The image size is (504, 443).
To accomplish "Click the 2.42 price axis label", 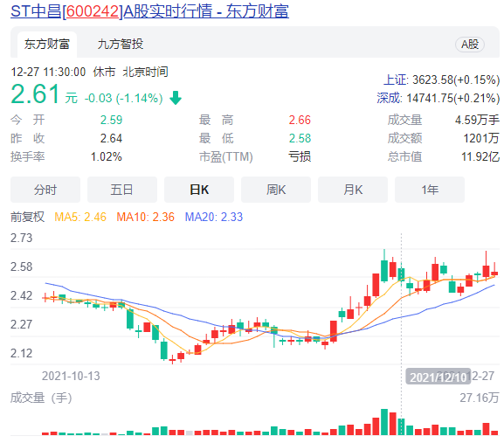I will point(22,295).
